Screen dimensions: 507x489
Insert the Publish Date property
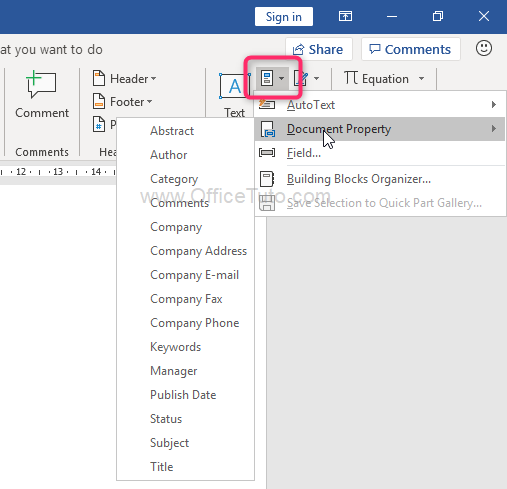click(x=185, y=395)
